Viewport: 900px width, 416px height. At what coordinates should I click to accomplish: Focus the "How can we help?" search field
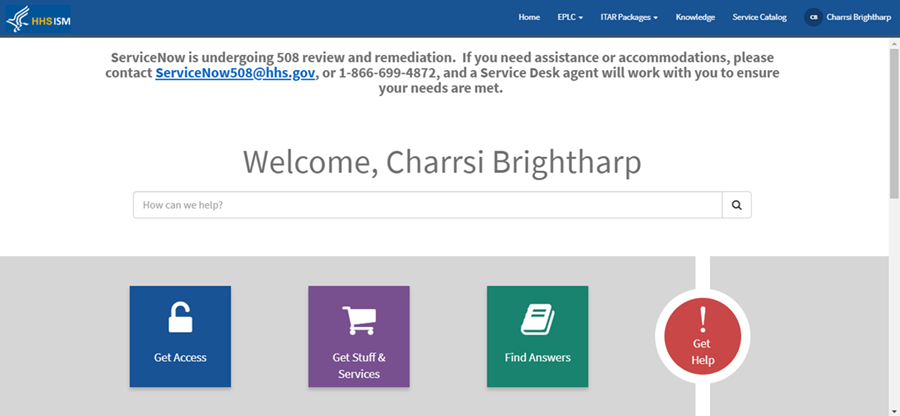pos(427,205)
